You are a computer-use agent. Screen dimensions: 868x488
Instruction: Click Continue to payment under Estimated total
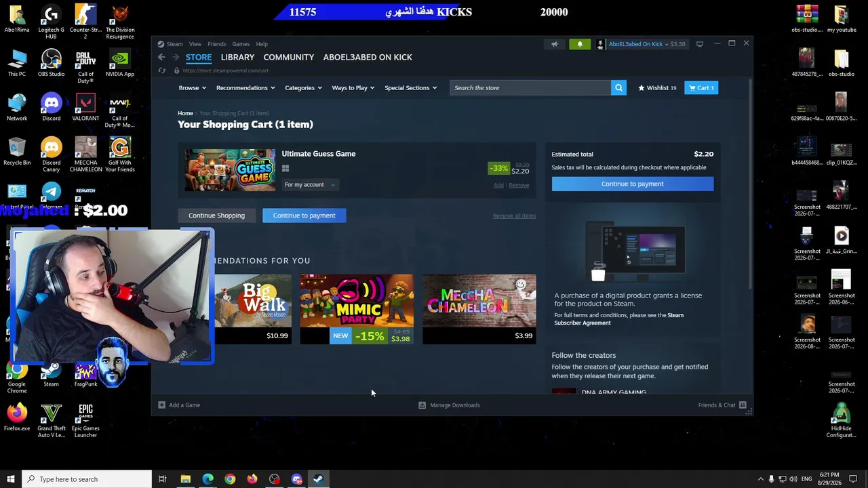[x=632, y=184]
